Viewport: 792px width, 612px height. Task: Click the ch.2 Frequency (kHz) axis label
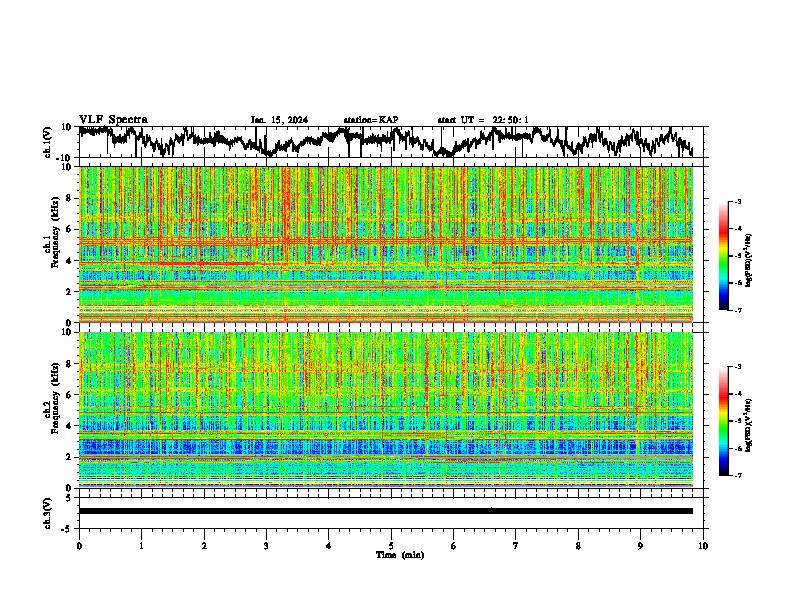point(51,398)
